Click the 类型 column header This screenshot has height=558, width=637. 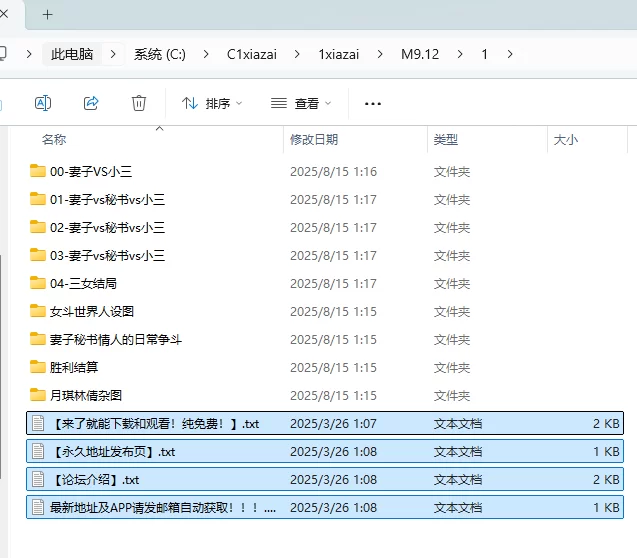[x=445, y=140]
